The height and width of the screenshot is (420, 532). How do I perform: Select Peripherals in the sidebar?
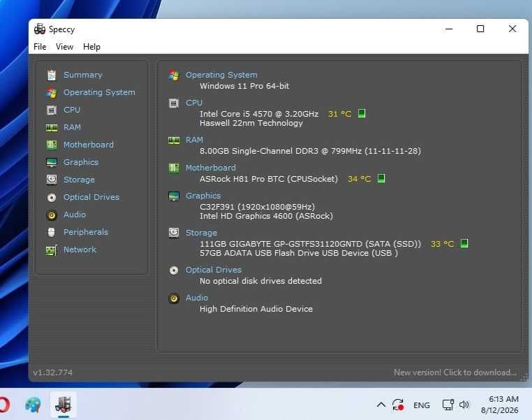tap(85, 232)
